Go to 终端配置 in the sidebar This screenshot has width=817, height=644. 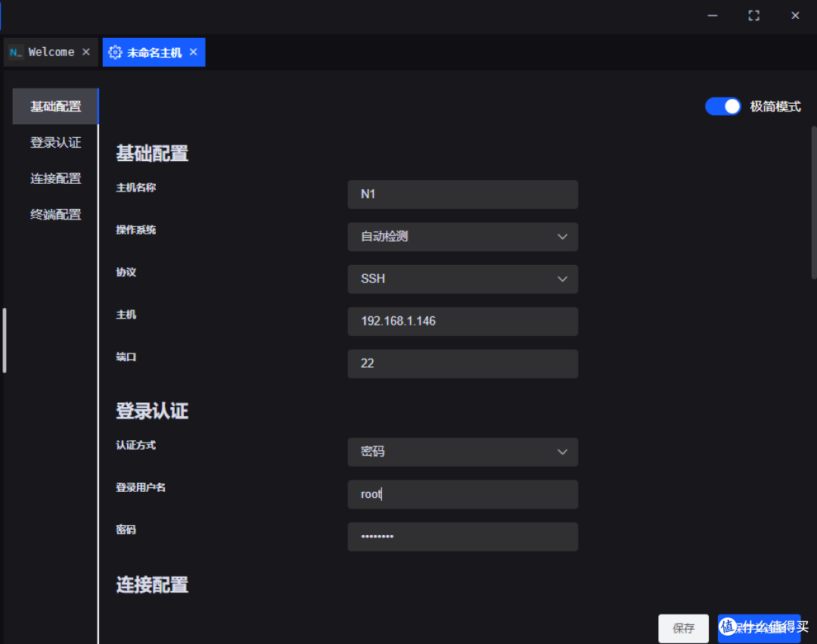click(55, 214)
